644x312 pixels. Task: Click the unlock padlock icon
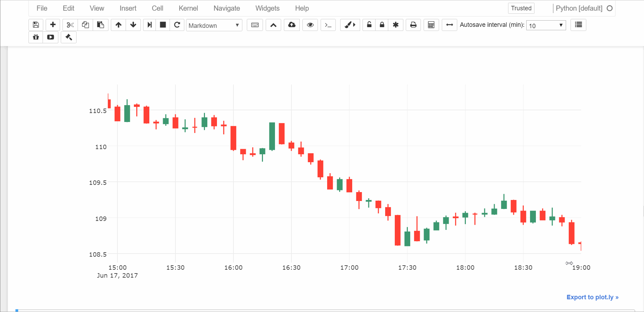click(369, 25)
